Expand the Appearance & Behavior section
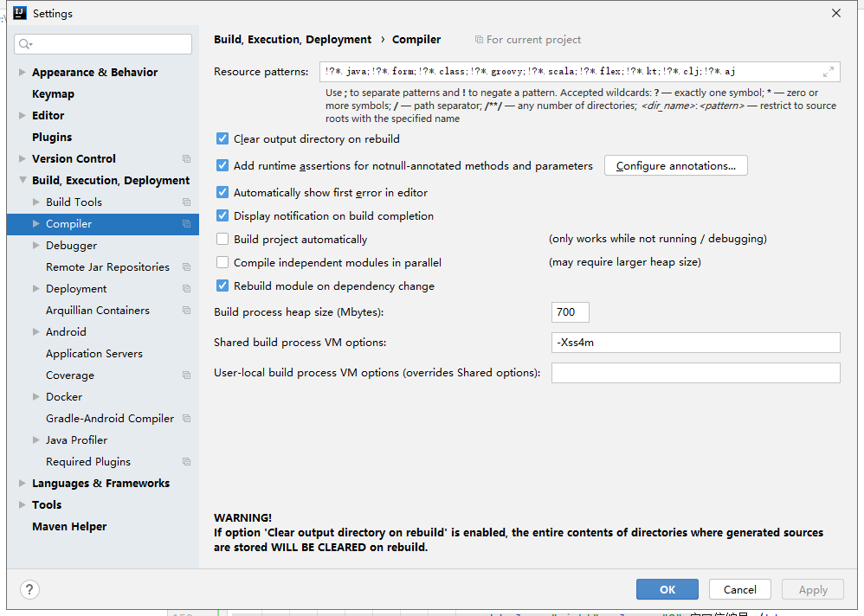 [22, 72]
